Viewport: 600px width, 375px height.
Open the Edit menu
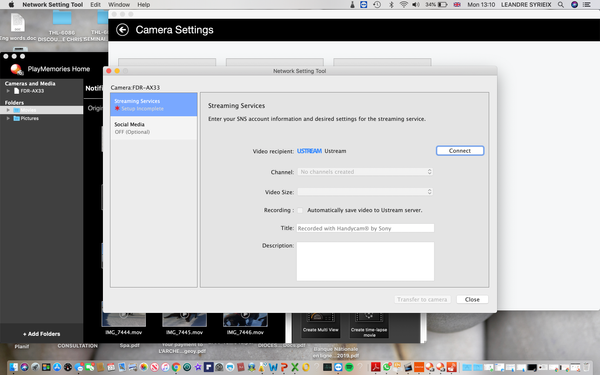95,5
